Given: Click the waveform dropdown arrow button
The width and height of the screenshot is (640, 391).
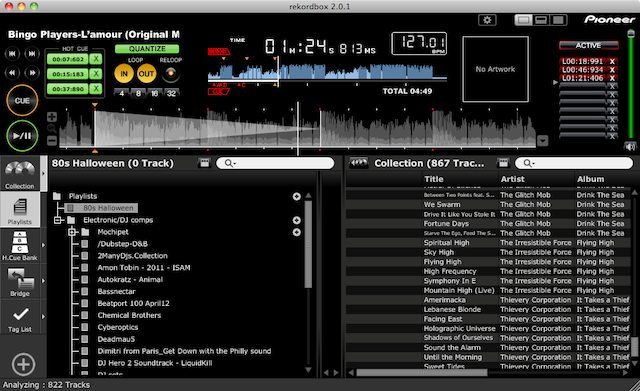Looking at the screenshot, I should [542, 141].
